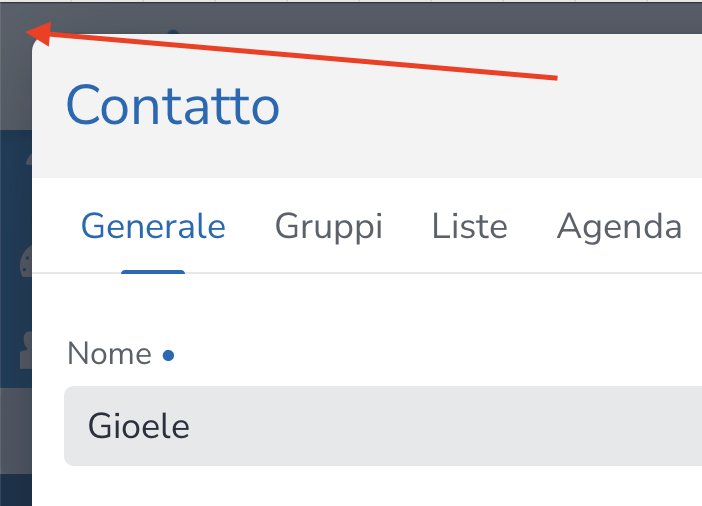Click the blue required dot beside Nome
The width and height of the screenshot is (702, 506).
point(168,354)
